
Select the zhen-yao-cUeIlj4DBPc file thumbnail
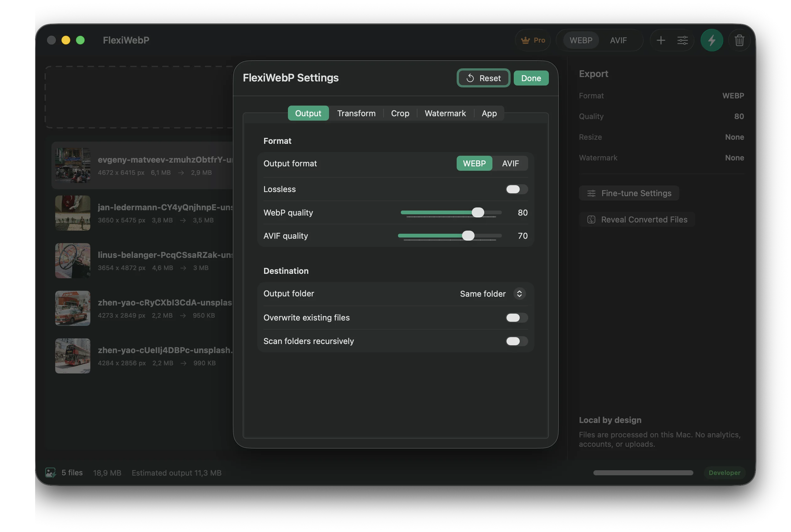(73, 356)
